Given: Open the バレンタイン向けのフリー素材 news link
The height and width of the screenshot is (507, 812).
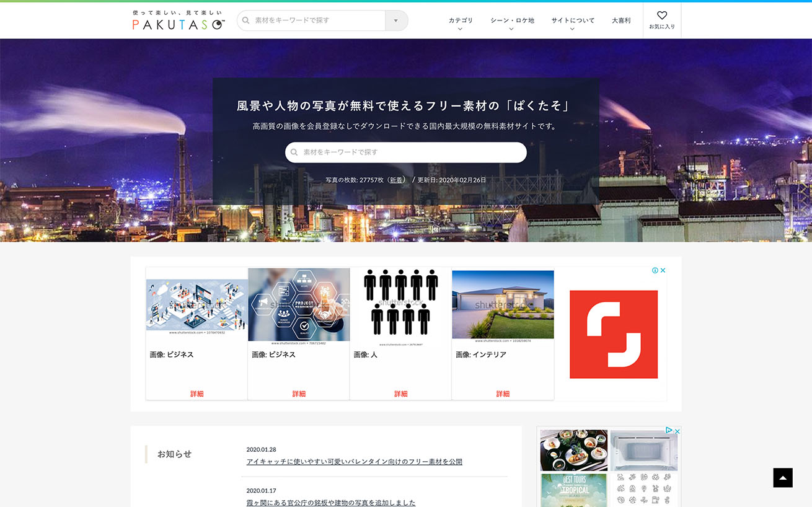Looking at the screenshot, I should coord(354,462).
